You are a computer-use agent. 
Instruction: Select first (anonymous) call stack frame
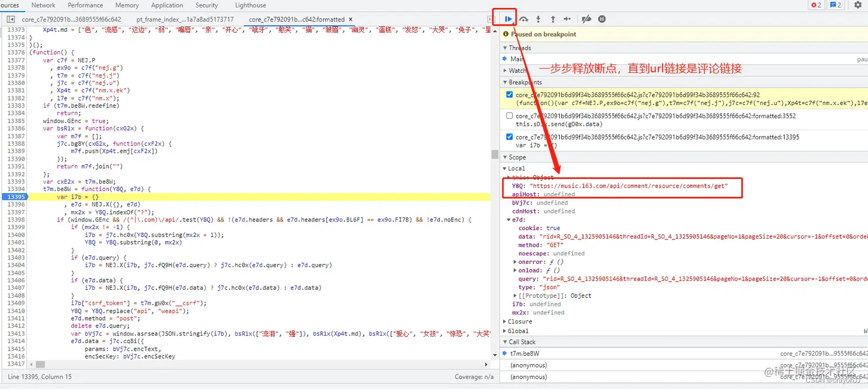coord(684,365)
